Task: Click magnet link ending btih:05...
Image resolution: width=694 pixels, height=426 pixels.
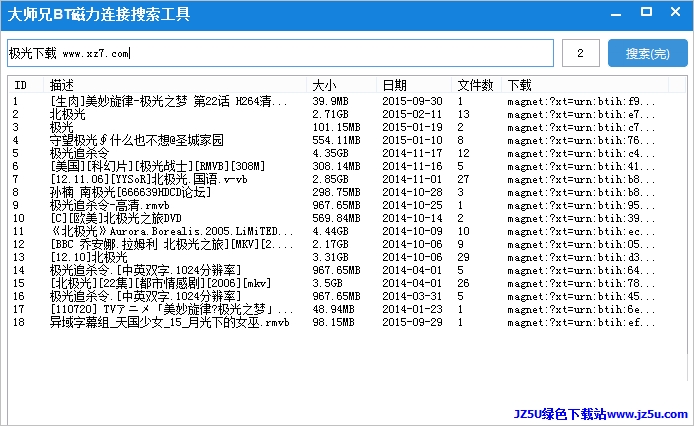Action: pyautogui.click(x=581, y=245)
